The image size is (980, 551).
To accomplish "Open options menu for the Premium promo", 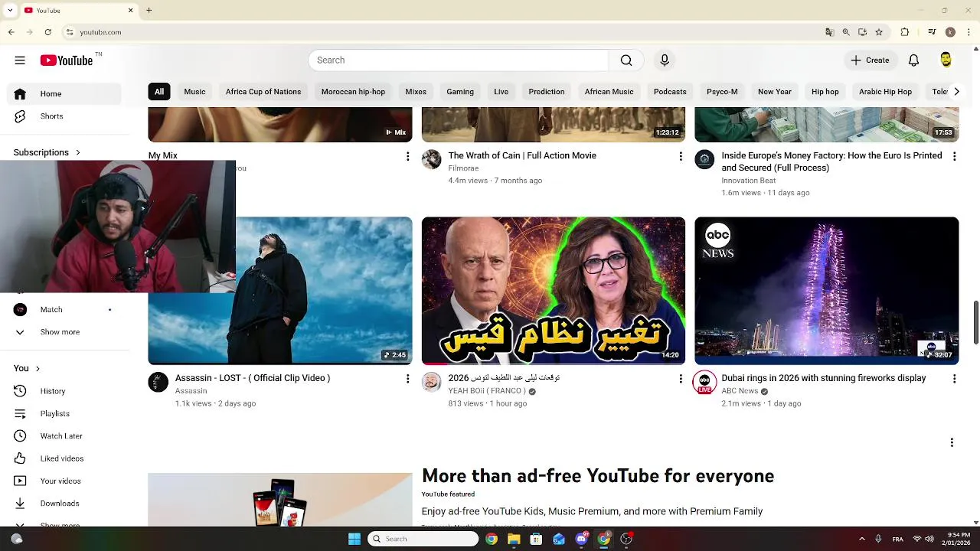I will 952,442.
